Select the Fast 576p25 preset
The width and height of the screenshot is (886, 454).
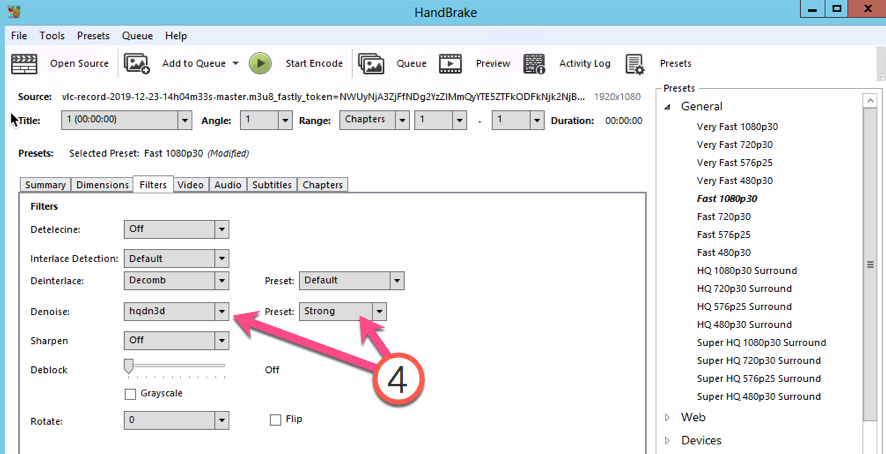coord(723,235)
